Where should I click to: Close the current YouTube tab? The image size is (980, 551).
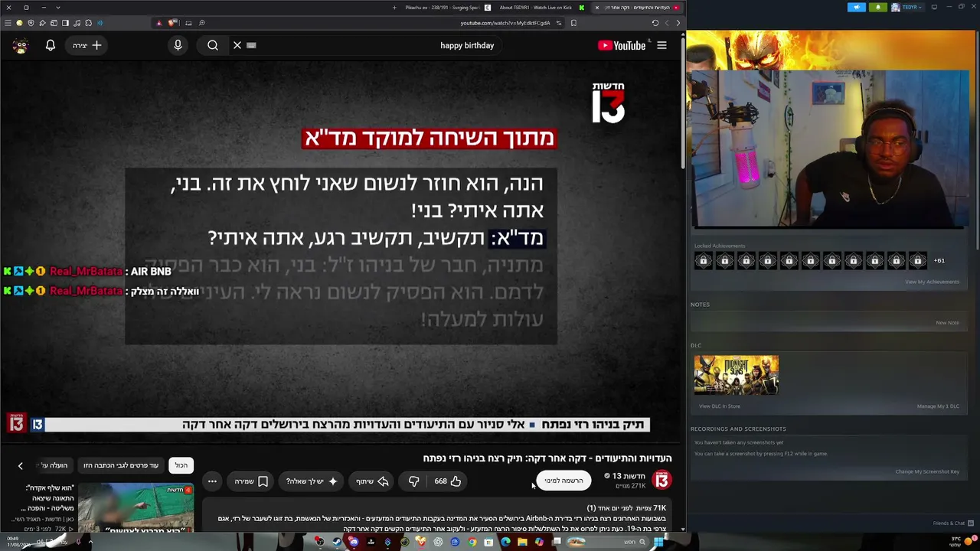pos(597,8)
